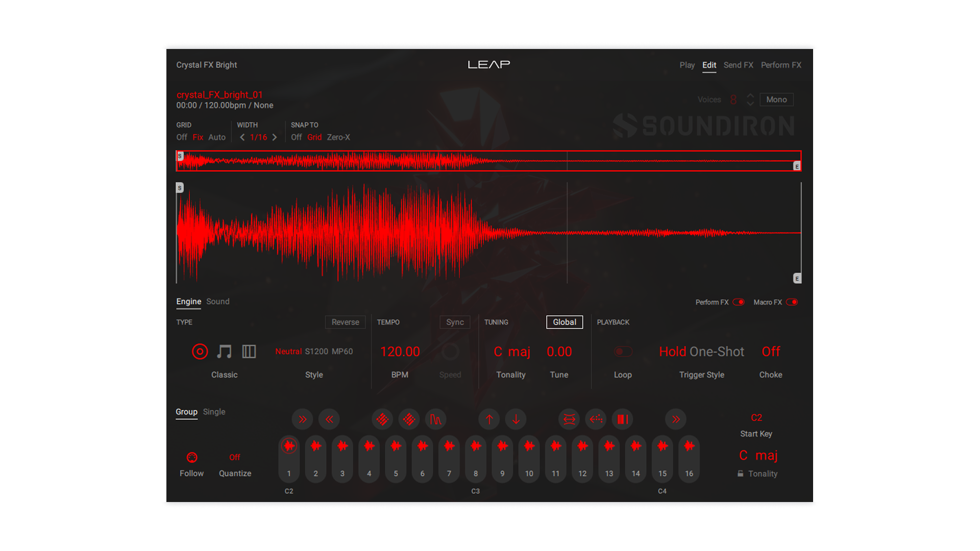Set Snap To mode to Zero-X
The height and width of the screenshot is (551, 980).
[x=338, y=137]
